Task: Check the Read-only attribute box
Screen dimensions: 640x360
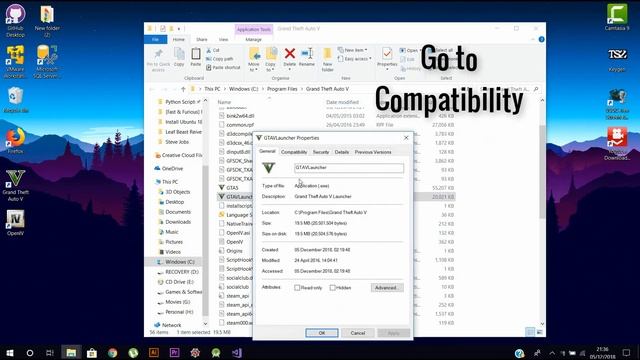Action: coord(297,288)
